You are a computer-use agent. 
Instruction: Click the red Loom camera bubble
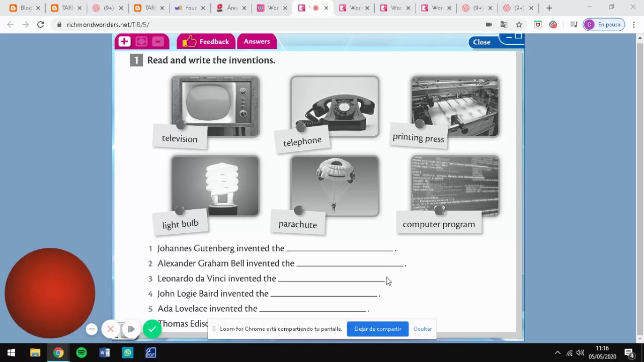[x=50, y=293]
